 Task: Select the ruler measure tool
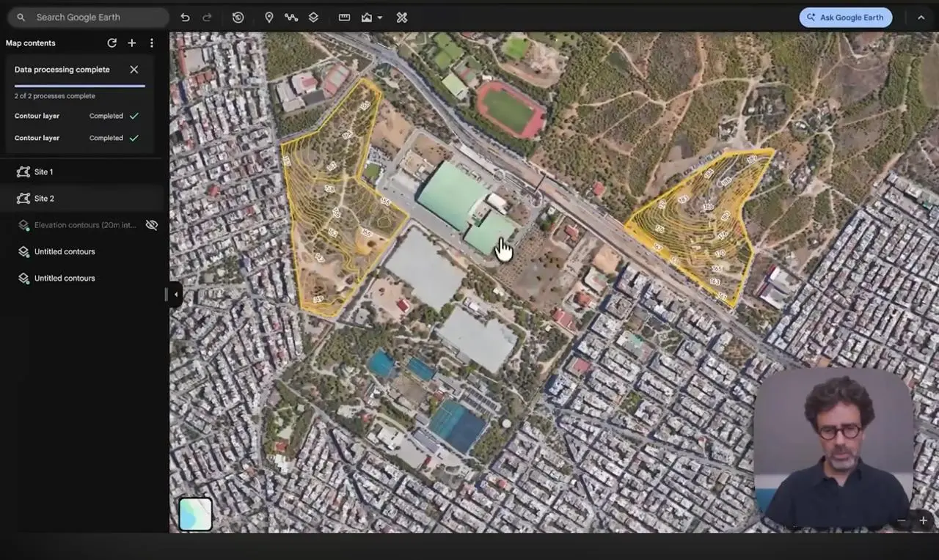click(x=344, y=18)
